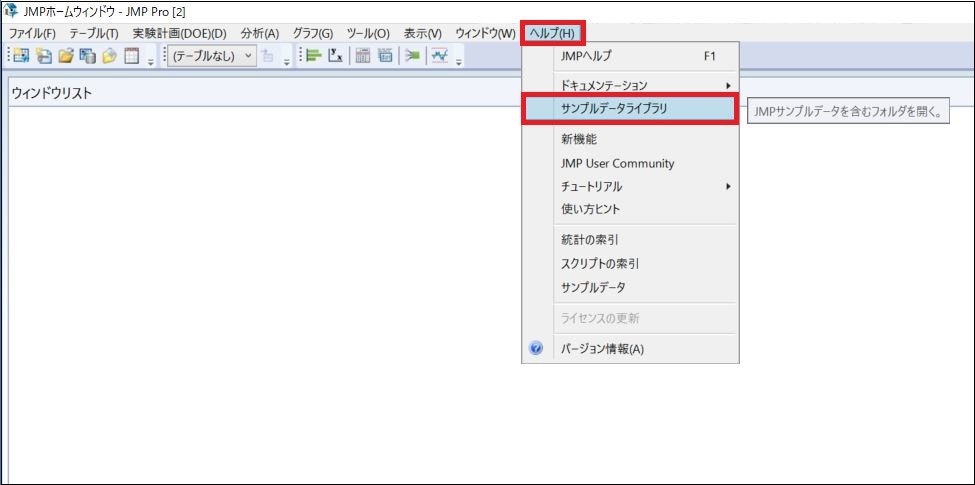Open JMP User Community menu entry
Image resolution: width=975 pixels, height=485 pixels.
pyautogui.click(x=630, y=164)
